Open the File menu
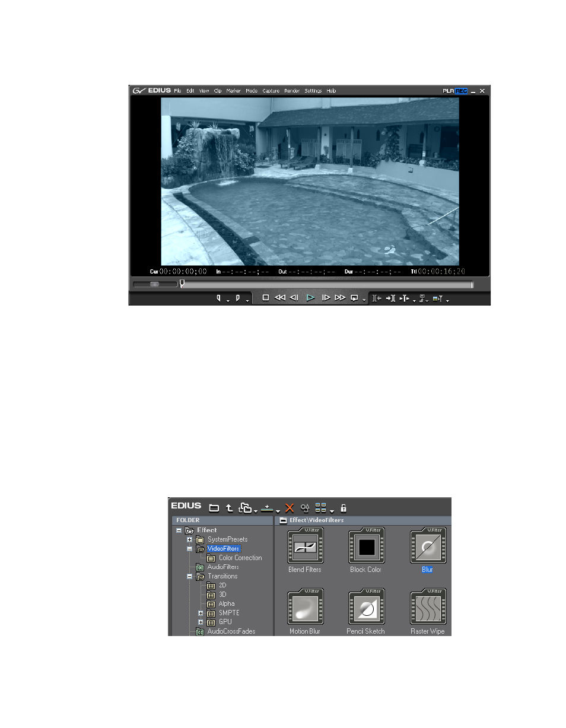Viewport: 566px width, 728px height. point(177,91)
